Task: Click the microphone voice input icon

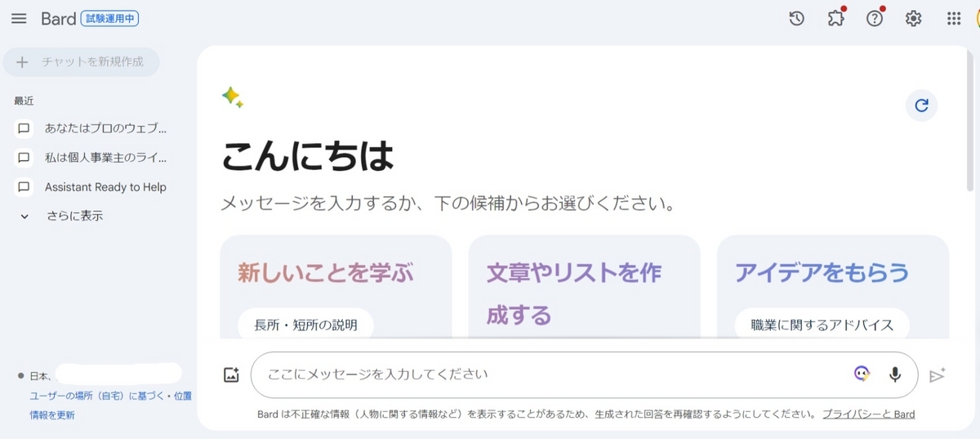Action: 895,374
